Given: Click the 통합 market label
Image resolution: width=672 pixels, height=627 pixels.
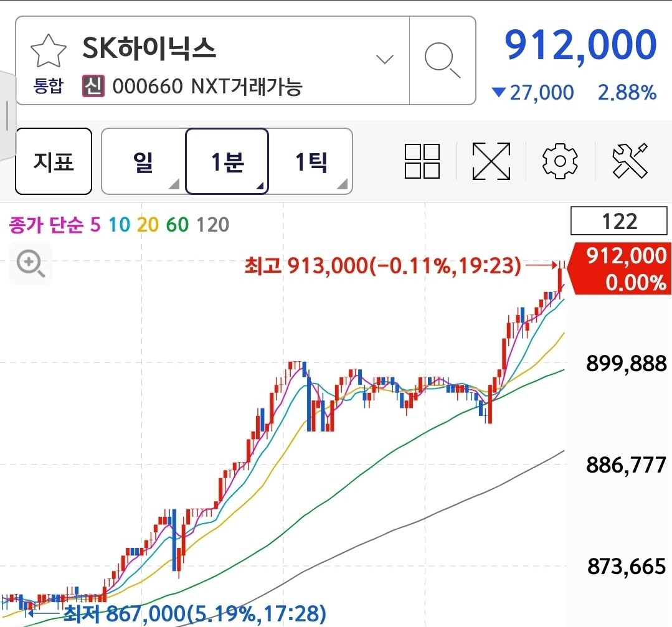Looking at the screenshot, I should pos(49,86).
